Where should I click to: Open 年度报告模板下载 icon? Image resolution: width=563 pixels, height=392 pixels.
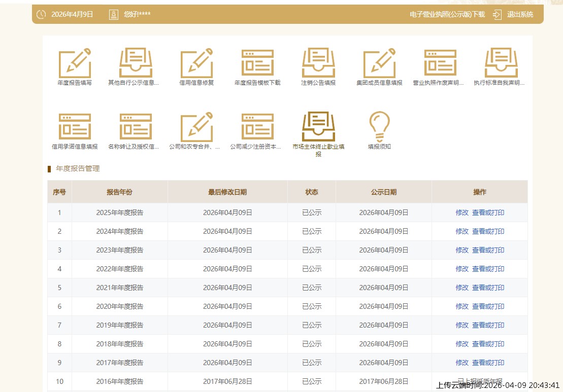[x=257, y=64]
